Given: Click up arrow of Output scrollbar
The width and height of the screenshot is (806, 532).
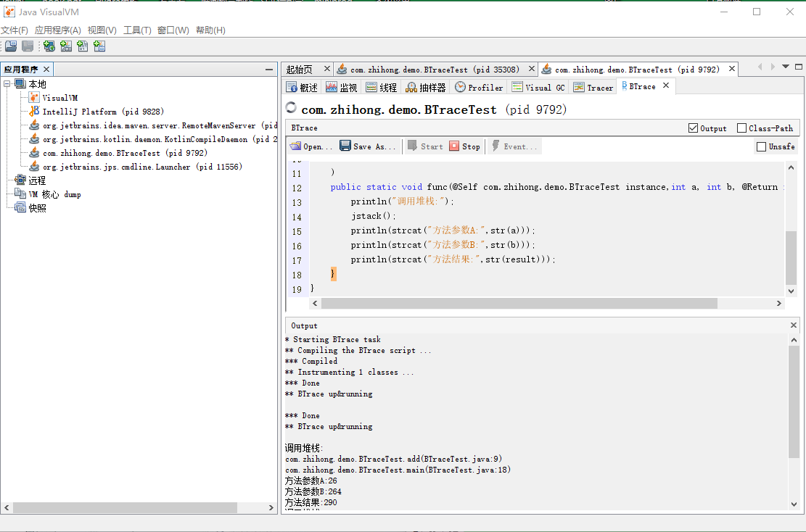Looking at the screenshot, I should (794, 340).
